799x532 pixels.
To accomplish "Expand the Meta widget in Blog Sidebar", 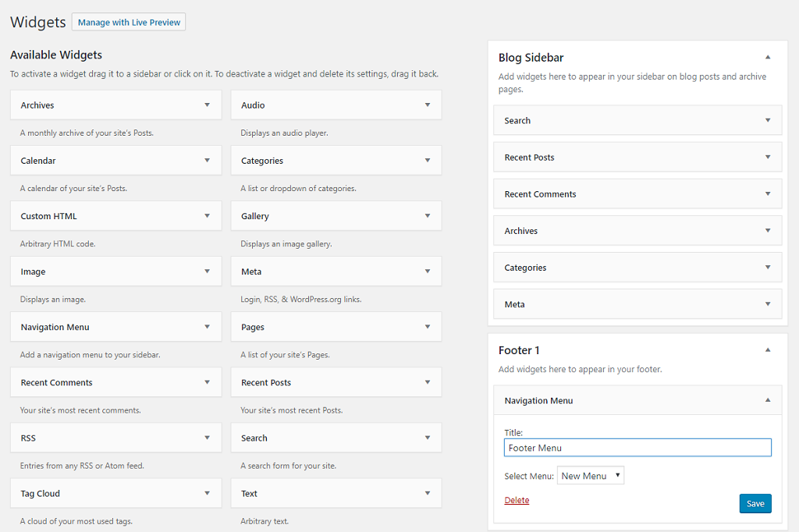I will 768,304.
